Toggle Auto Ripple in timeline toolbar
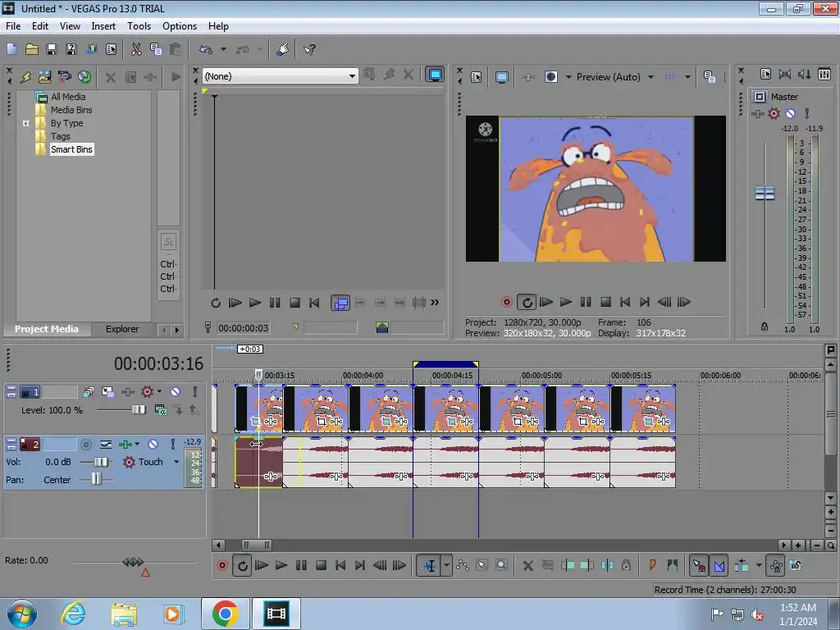This screenshot has width=840, height=630. [742, 565]
